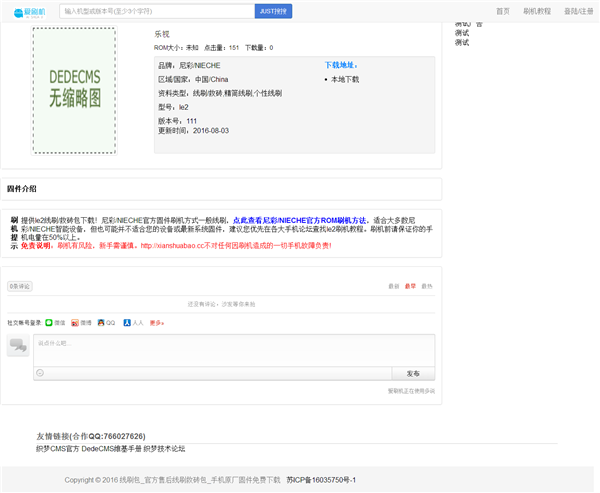Click the 更新时间：2016-08-03 text
Image resolution: width=600 pixels, height=493 pixels.
pyautogui.click(x=194, y=131)
